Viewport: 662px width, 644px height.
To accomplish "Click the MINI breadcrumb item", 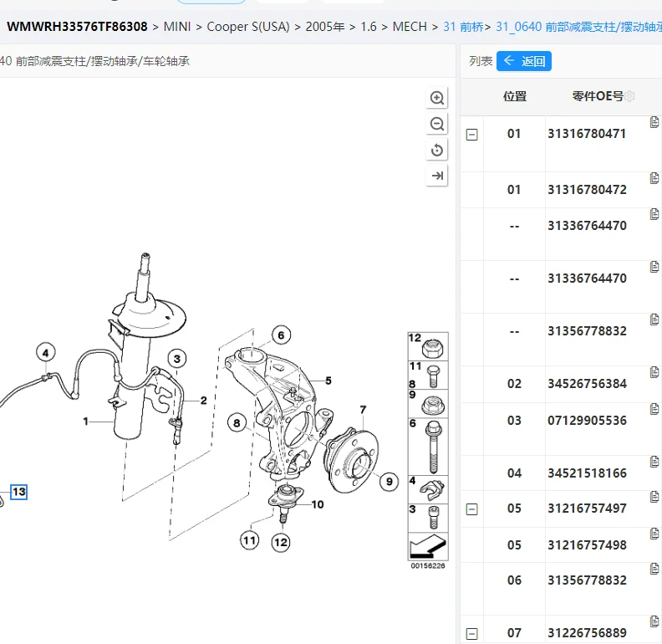I will (177, 27).
